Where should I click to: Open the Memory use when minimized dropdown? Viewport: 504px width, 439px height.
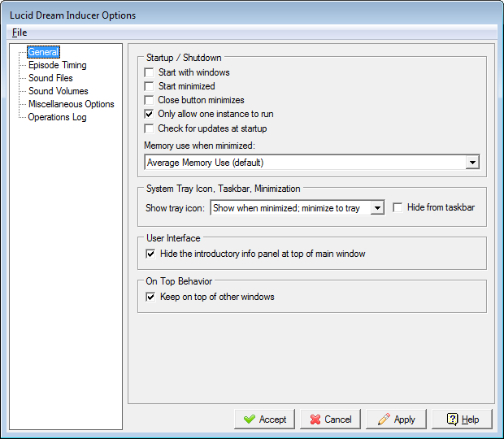472,163
